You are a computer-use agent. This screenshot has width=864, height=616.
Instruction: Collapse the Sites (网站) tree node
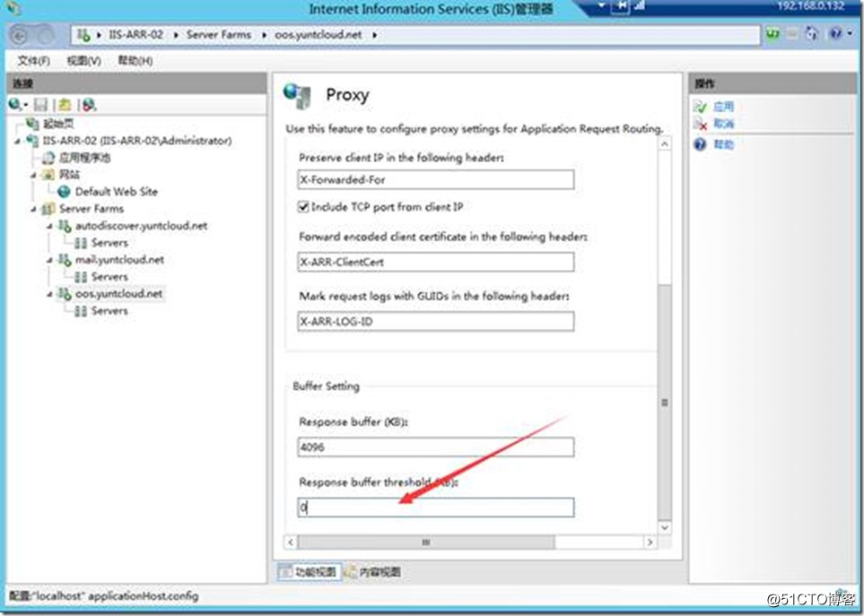click(33, 176)
